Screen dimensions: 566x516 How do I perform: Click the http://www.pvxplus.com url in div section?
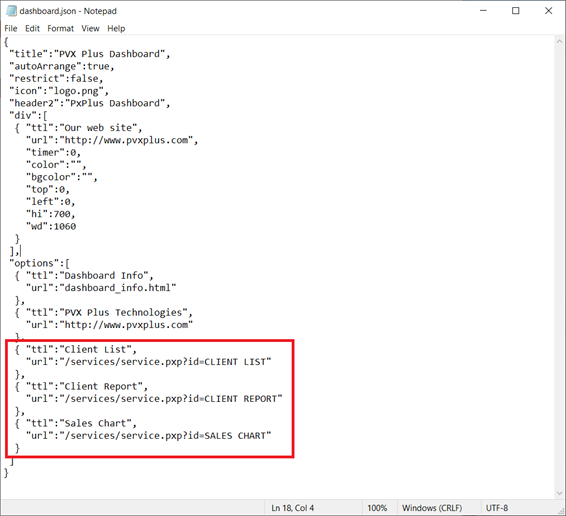[x=126, y=140]
